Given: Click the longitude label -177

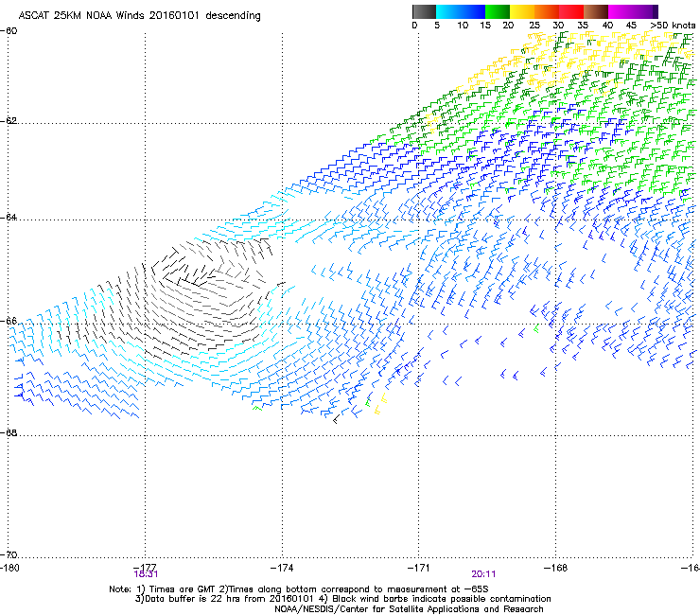Looking at the screenshot, I should [145, 568].
